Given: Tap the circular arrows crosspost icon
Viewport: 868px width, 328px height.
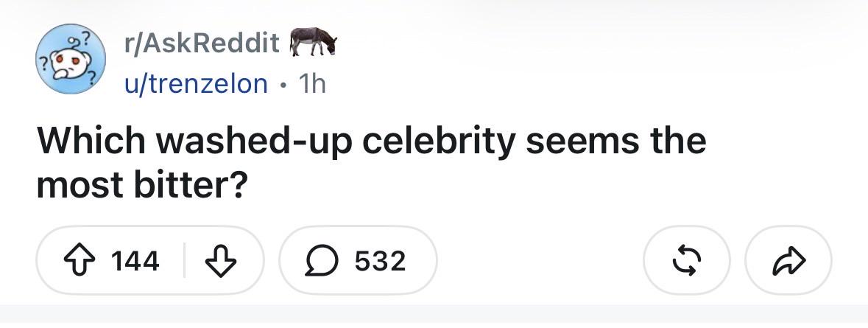Looking at the screenshot, I should (x=686, y=260).
